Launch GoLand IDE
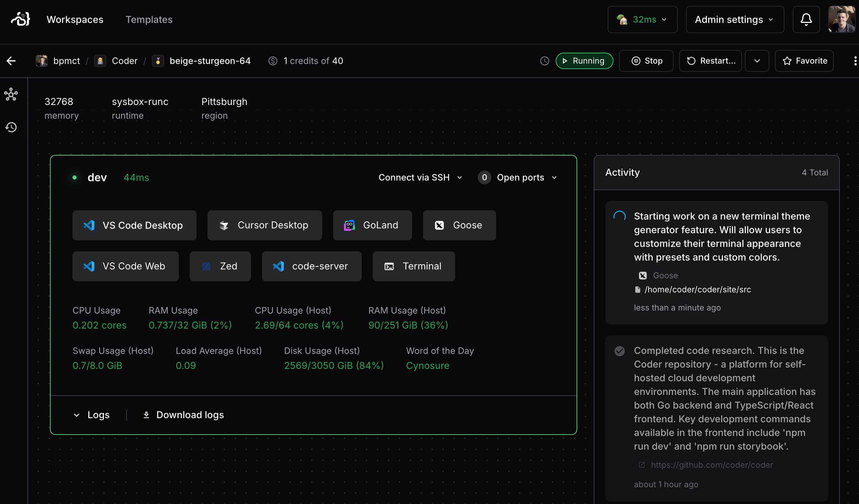Viewport: 859px width, 504px height. click(x=372, y=225)
